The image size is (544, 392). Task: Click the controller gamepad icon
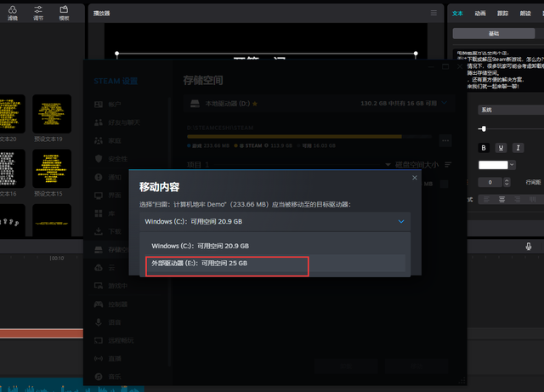[x=99, y=304]
